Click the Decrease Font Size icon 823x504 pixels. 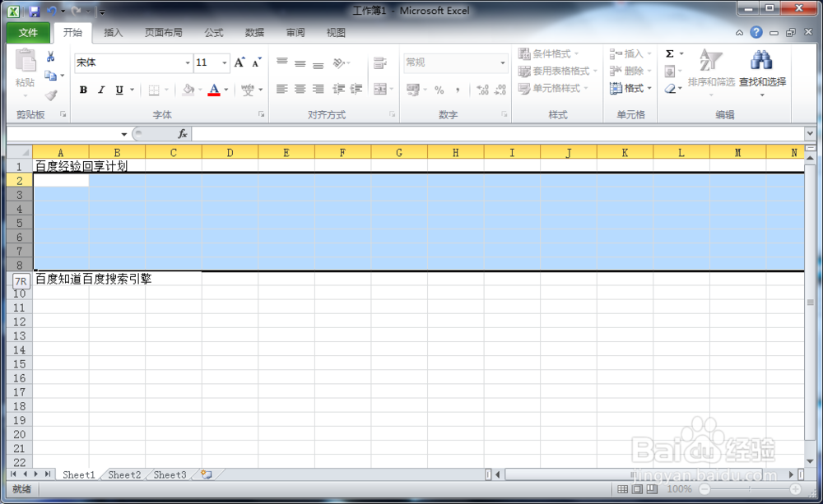pos(257,62)
